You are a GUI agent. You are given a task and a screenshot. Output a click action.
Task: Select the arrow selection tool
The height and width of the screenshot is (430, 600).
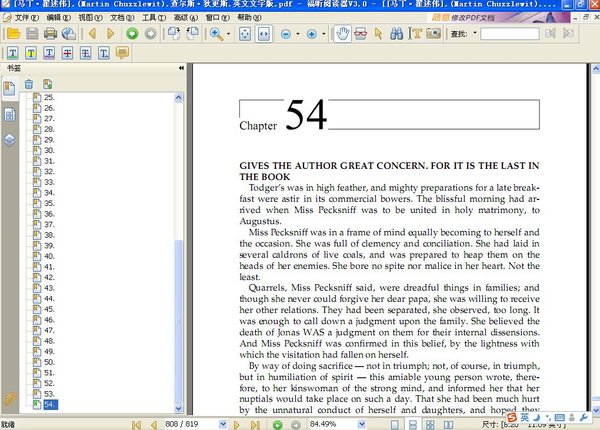point(378,34)
